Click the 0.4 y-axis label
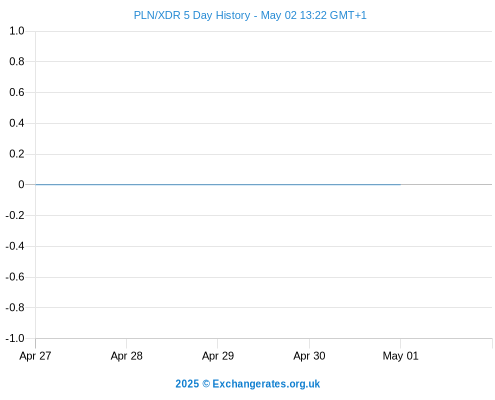The height and width of the screenshot is (400, 495). pos(17,123)
